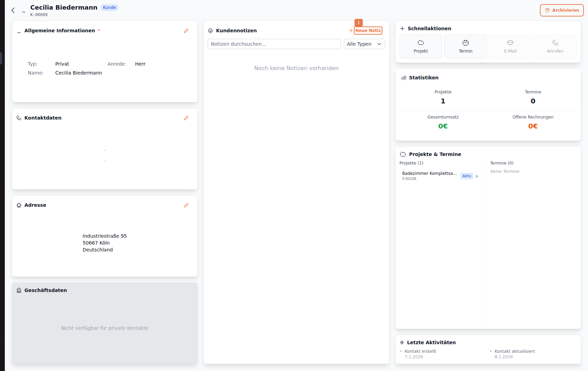Click the Kontakt aktualisiert activity entry
Screen dimensions: 588x371
pyautogui.click(x=514, y=351)
